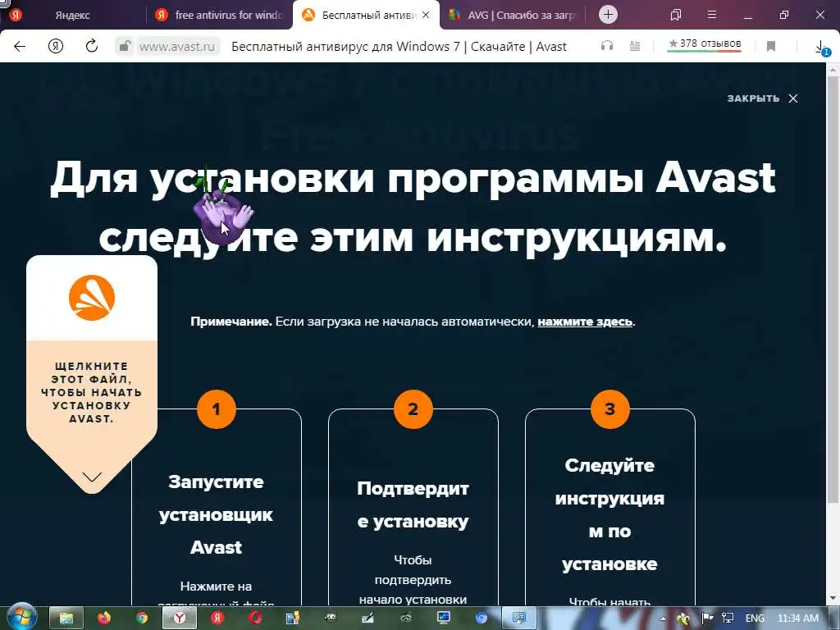Show hidden tray icons arrow
Viewport: 840px width, 630px height.
(663, 619)
